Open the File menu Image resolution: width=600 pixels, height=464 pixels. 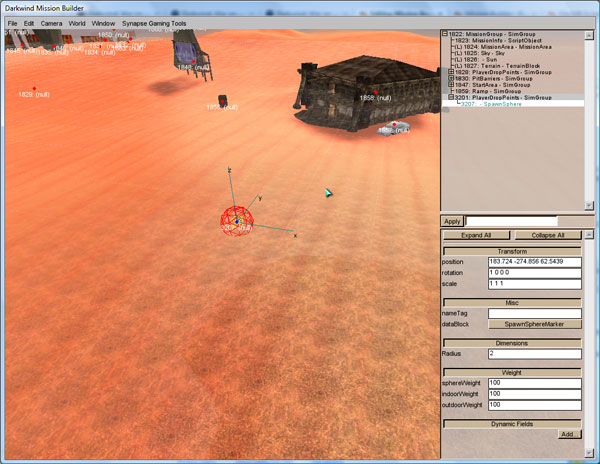click(13, 22)
